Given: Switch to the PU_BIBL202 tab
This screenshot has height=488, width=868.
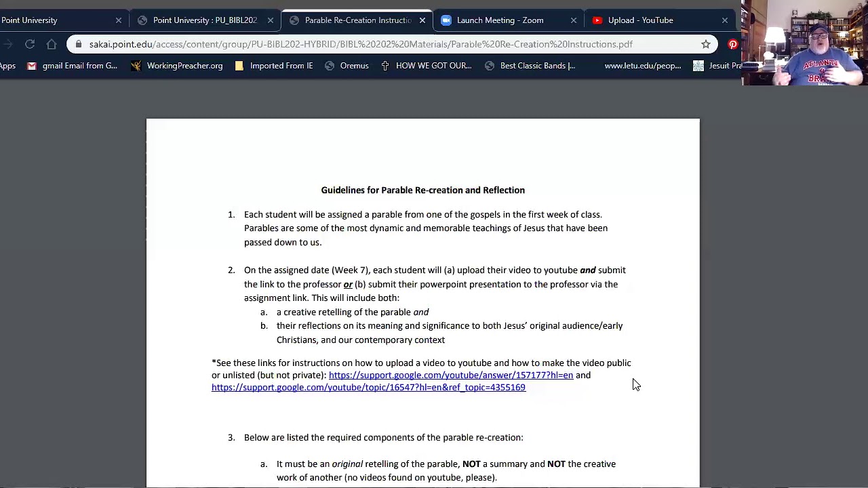Looking at the screenshot, I should tap(205, 20).
